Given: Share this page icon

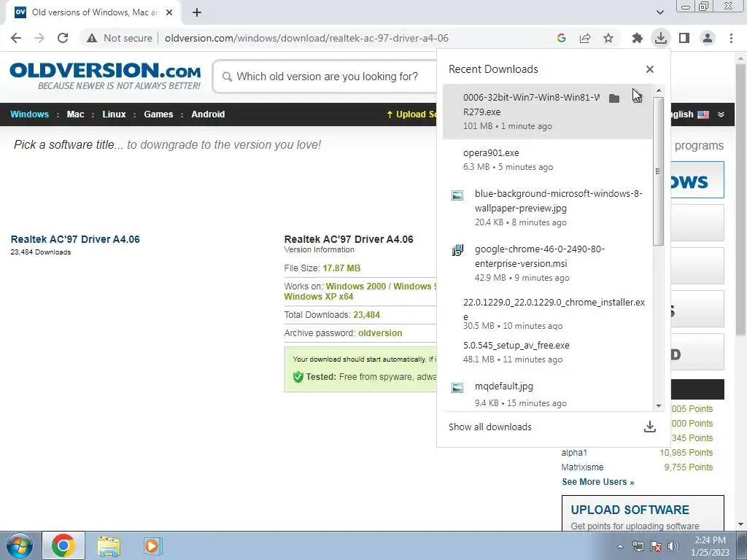Looking at the screenshot, I should (x=585, y=38).
